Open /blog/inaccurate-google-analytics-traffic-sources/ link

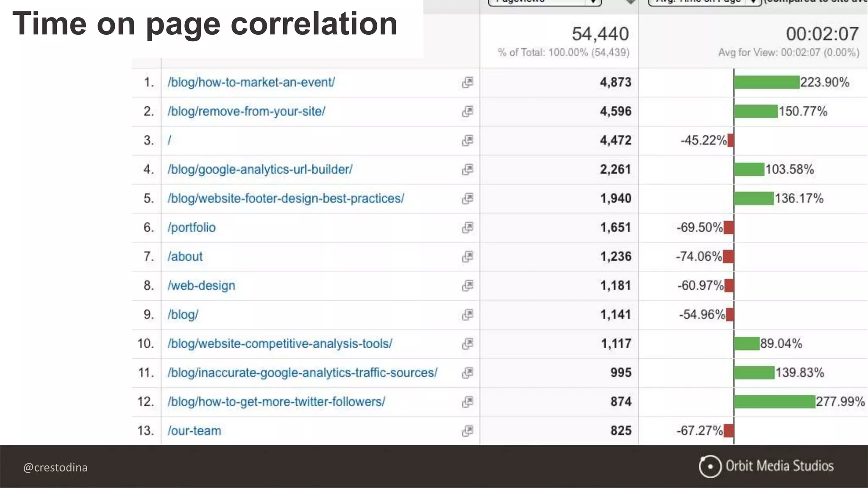pyautogui.click(x=302, y=373)
